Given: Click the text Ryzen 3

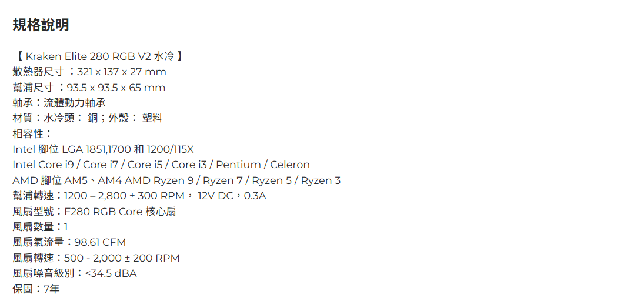Looking at the screenshot, I should pos(321,180).
